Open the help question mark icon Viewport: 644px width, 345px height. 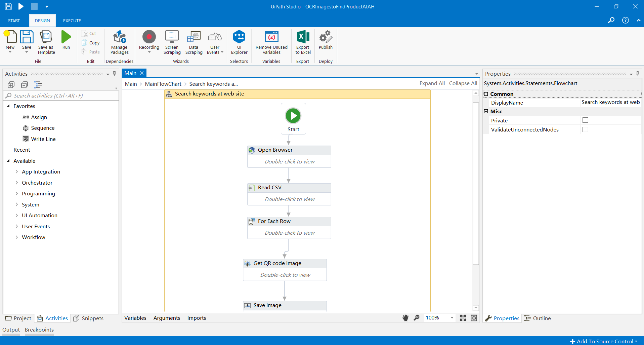(x=625, y=20)
